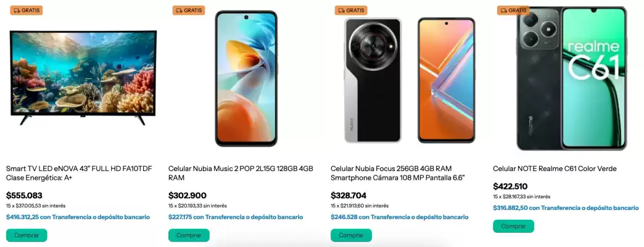The image size is (644, 247).
Task: Open the Realme C61 green phone image
Action: 571,78
